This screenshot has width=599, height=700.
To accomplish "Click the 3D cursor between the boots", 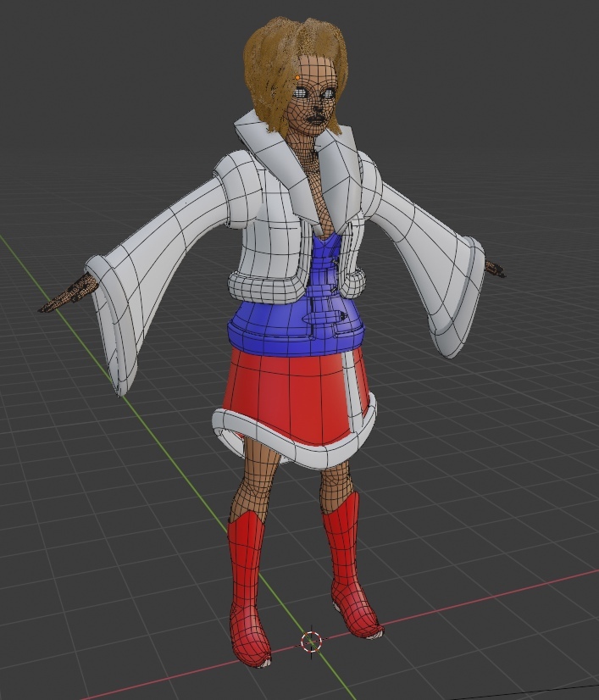I will (x=311, y=642).
